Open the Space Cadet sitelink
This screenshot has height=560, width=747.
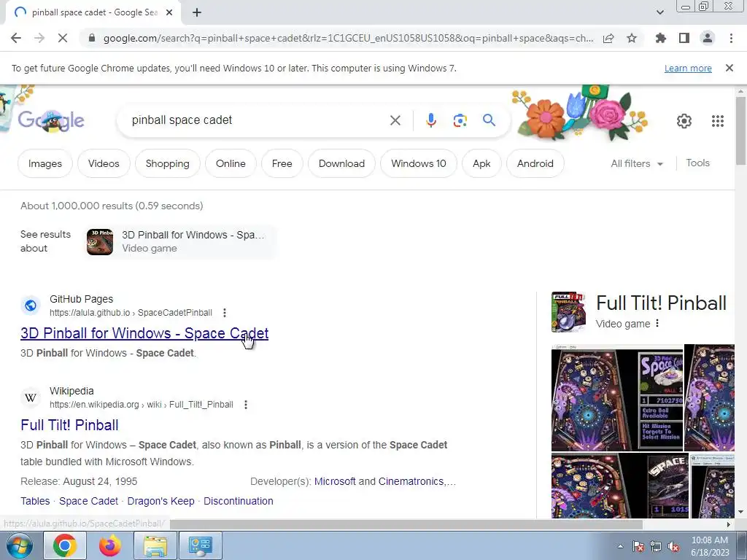88,501
